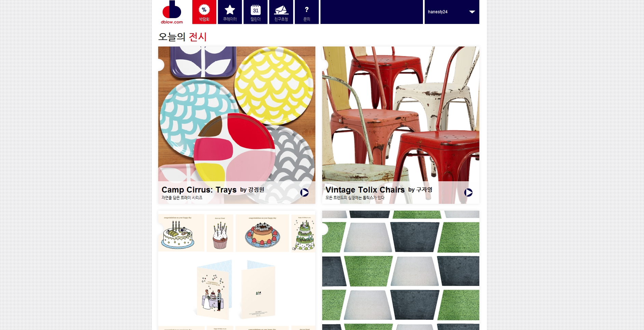Open the Vintage Tolix Chairs title link
The image size is (644, 330).
click(365, 190)
